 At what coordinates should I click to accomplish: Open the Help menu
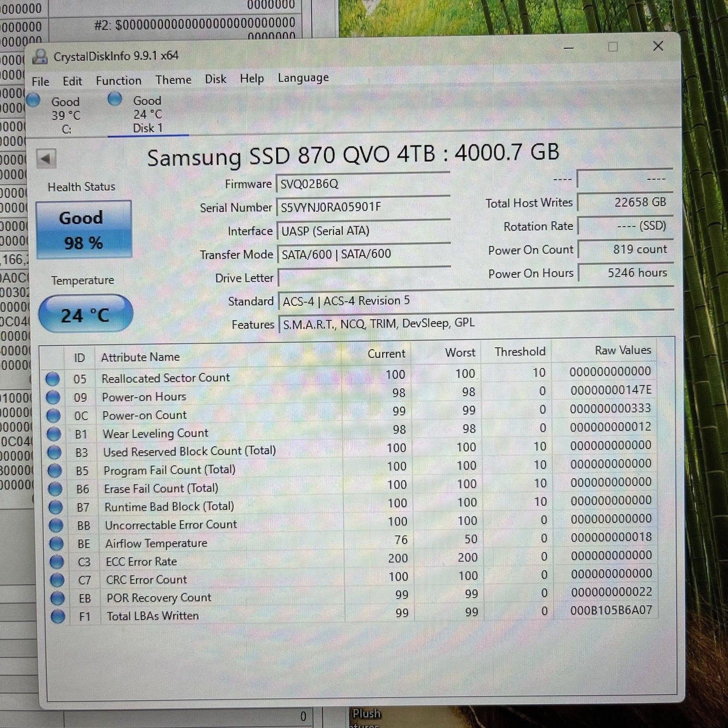pos(252,78)
